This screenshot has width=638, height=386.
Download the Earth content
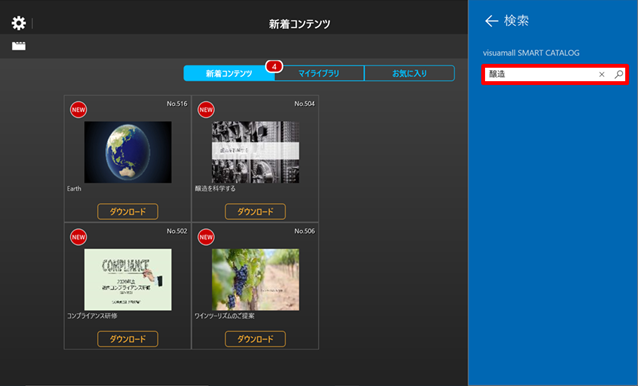pos(128,212)
